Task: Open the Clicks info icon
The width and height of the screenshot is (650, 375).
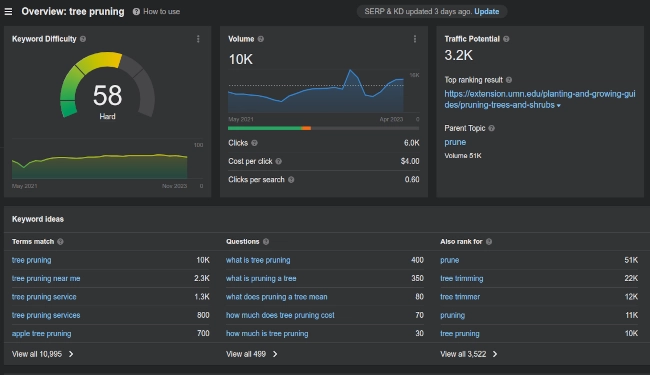Action: point(255,143)
